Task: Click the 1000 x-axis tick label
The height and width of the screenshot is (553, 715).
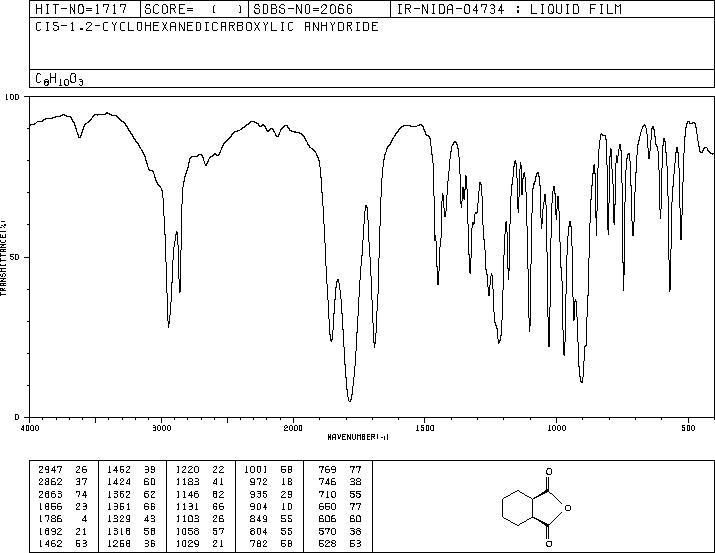Action: click(556, 428)
